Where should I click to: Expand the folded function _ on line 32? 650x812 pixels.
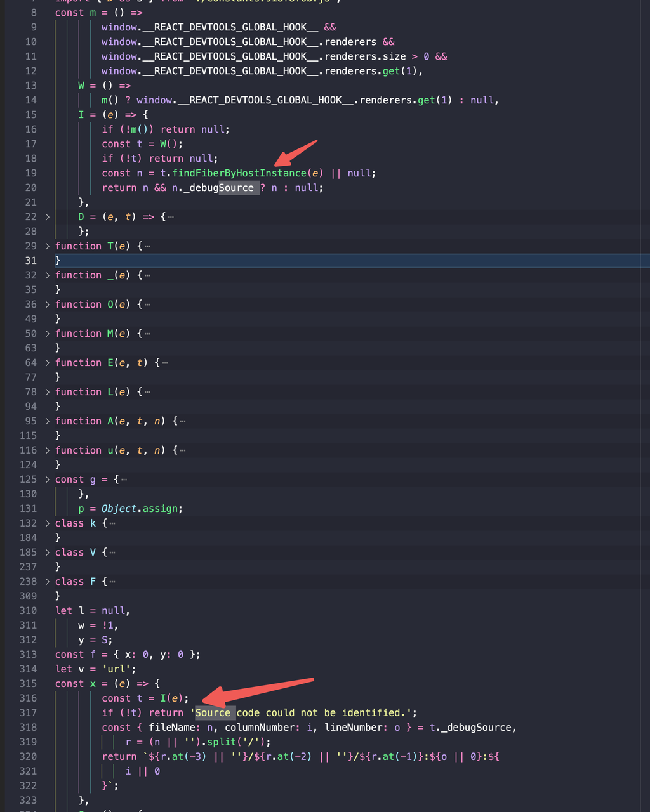click(48, 275)
